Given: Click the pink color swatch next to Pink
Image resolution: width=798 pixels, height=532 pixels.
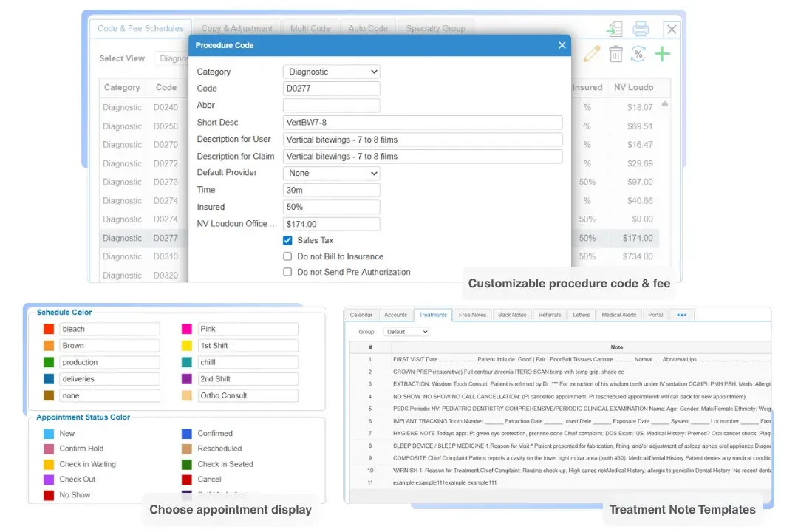Looking at the screenshot, I should point(187,328).
